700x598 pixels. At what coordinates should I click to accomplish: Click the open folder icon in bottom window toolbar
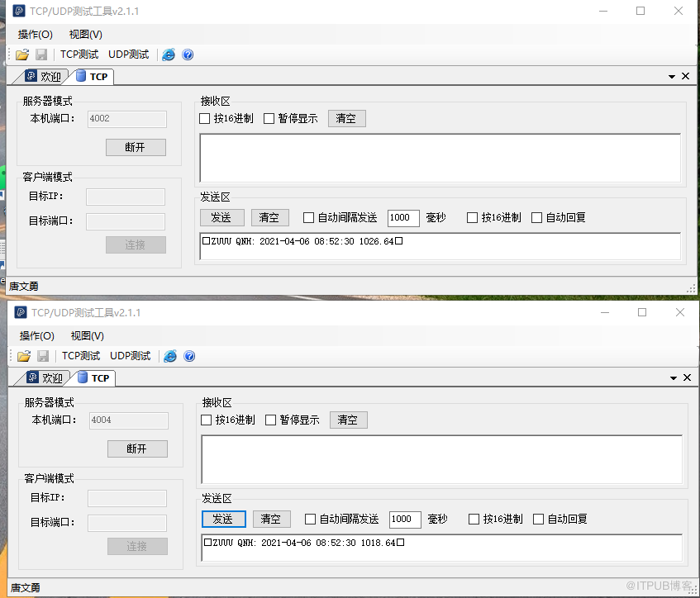click(x=24, y=356)
